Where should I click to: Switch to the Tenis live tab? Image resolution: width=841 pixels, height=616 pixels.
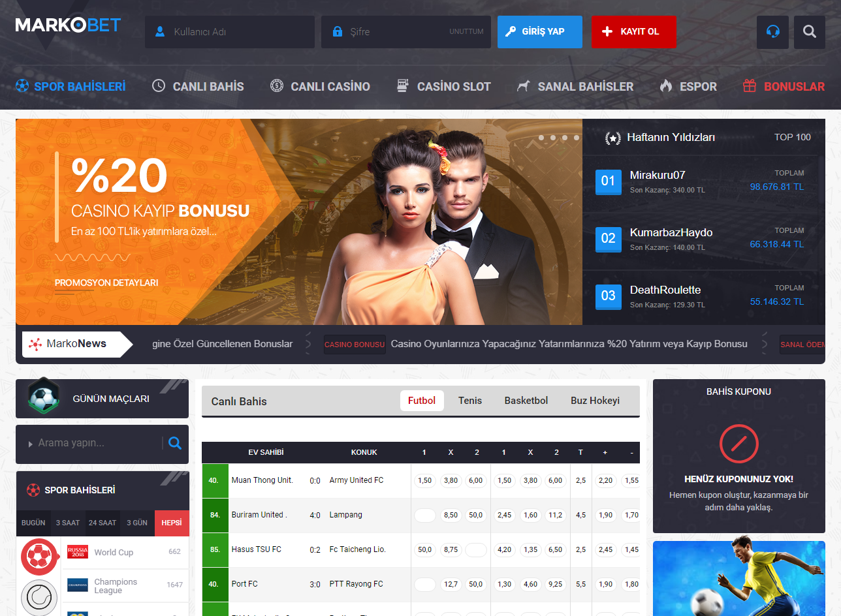[x=470, y=401]
